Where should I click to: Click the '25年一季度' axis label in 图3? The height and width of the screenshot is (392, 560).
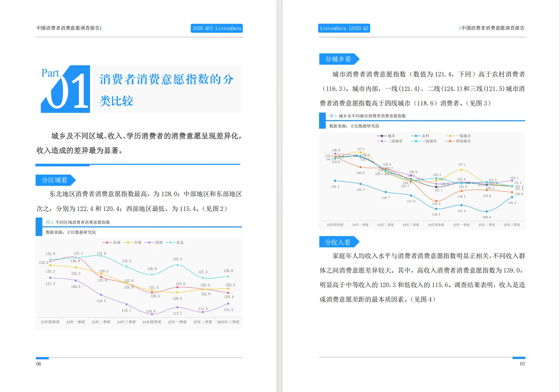(461, 225)
